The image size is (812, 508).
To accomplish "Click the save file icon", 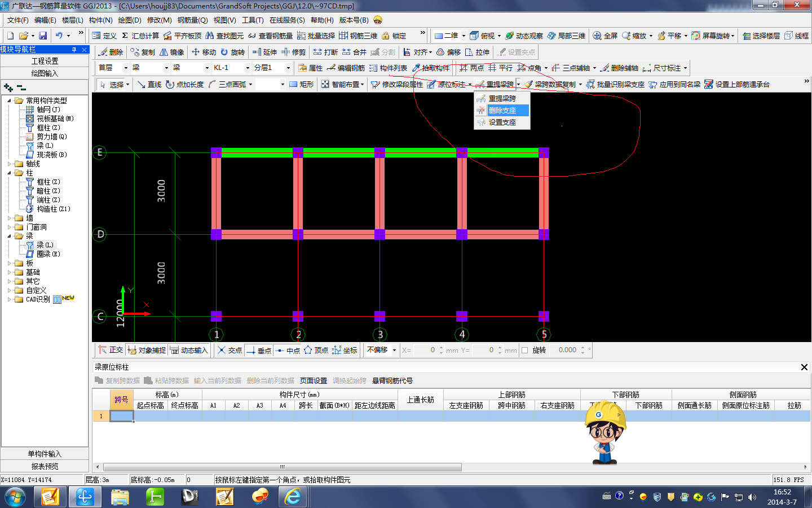I will pos(43,36).
